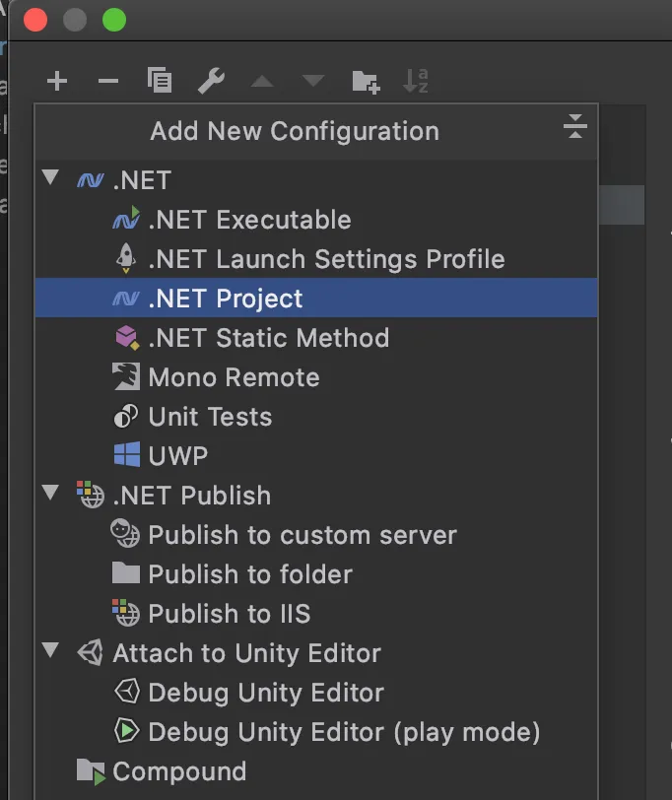The height and width of the screenshot is (800, 672).
Task: Click the Add New Configuration header
Action: [x=295, y=131]
